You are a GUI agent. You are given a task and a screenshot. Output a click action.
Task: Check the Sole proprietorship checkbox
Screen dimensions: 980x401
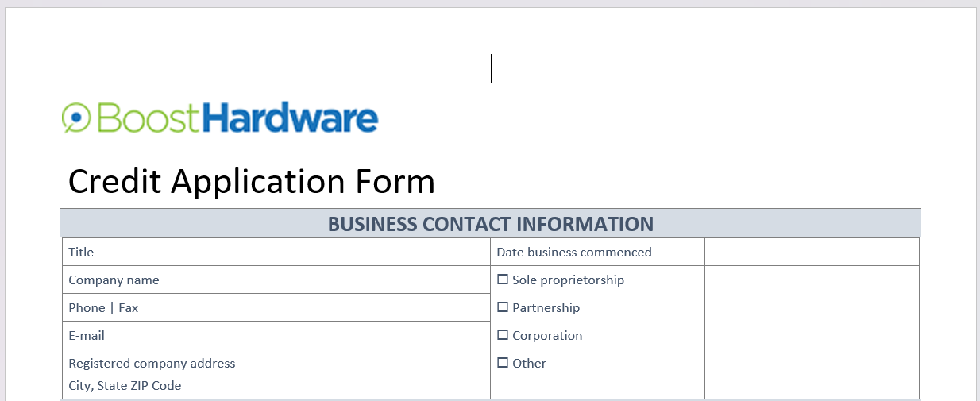coord(503,280)
